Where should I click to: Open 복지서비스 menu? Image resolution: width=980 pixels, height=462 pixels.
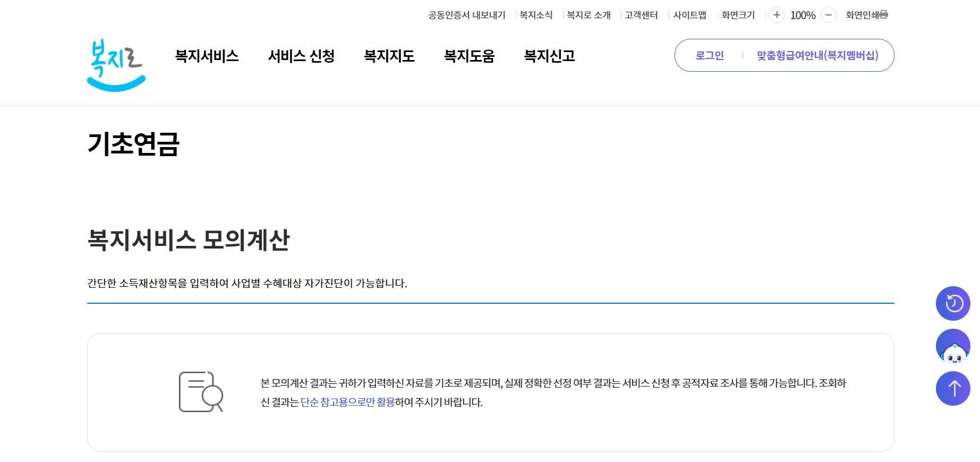point(207,56)
